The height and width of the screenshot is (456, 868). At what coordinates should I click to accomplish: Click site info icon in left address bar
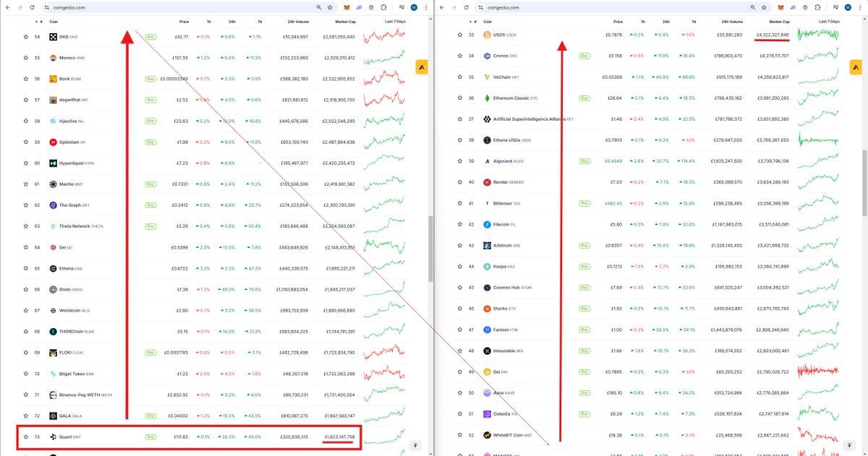point(47,7)
